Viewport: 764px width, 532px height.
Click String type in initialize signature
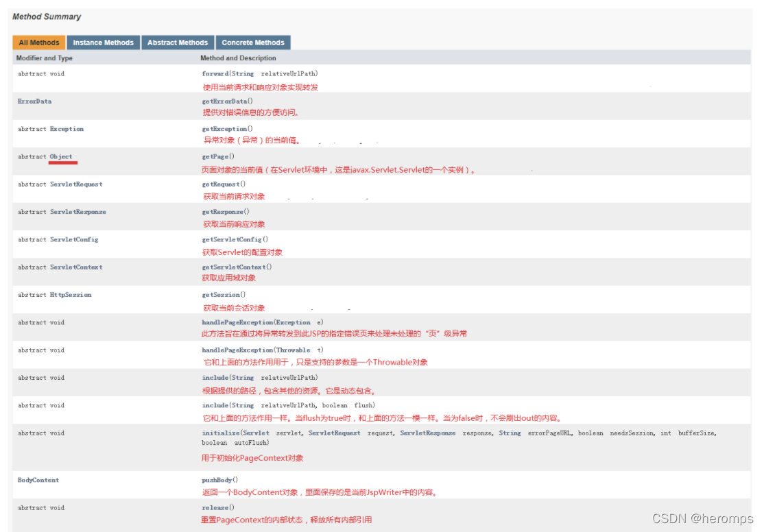pyautogui.click(x=510, y=433)
